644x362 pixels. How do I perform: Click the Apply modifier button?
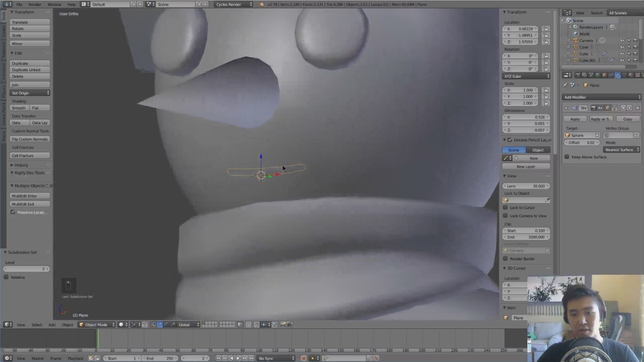point(575,119)
